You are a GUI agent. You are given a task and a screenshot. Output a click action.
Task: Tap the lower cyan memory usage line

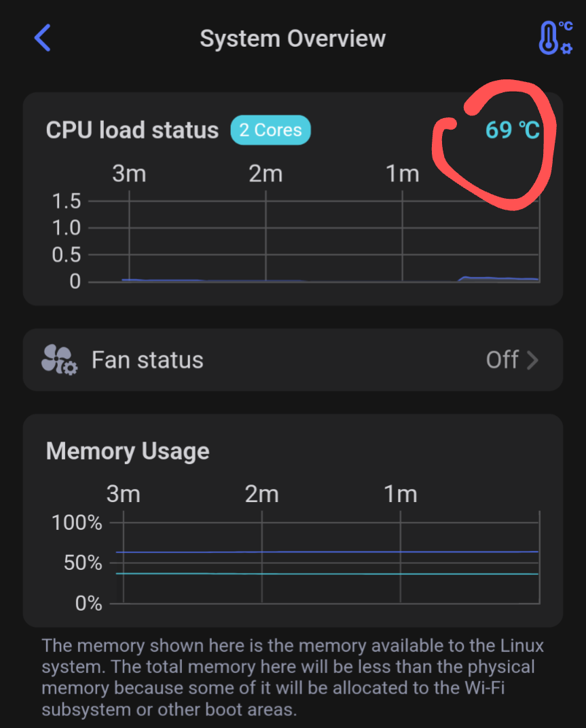click(326, 574)
